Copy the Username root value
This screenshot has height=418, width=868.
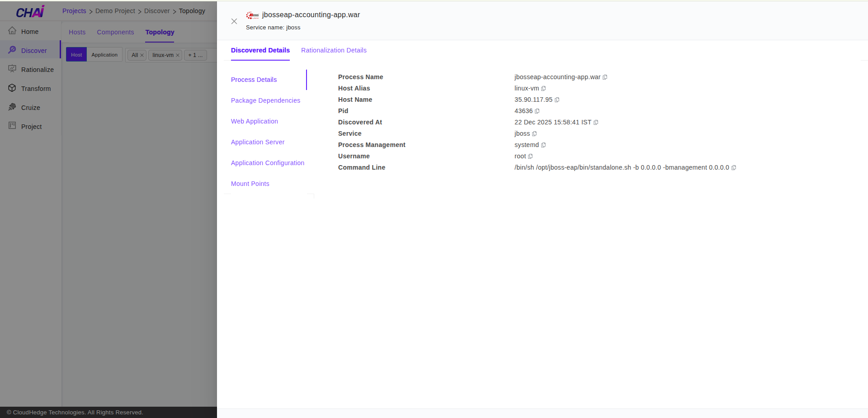(x=530, y=157)
